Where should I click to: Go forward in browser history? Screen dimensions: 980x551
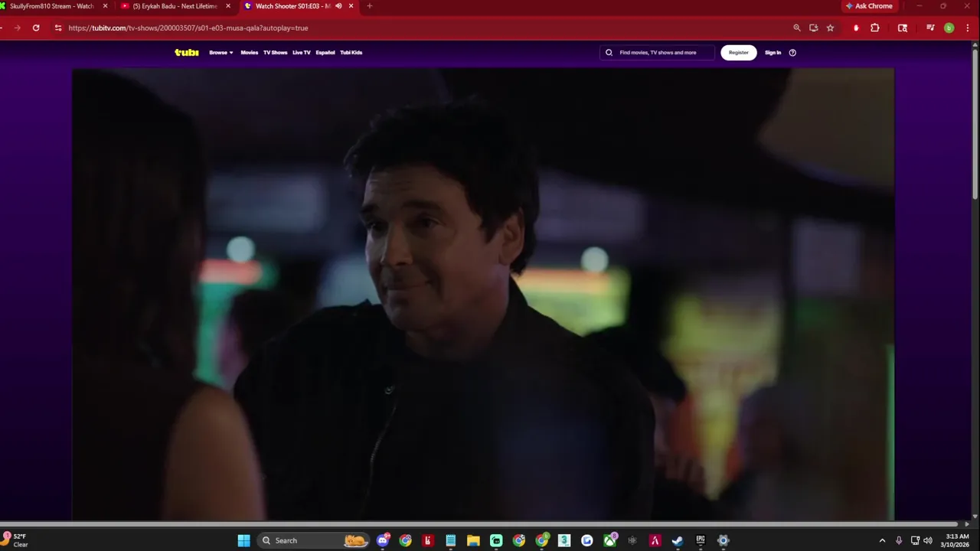17,28
